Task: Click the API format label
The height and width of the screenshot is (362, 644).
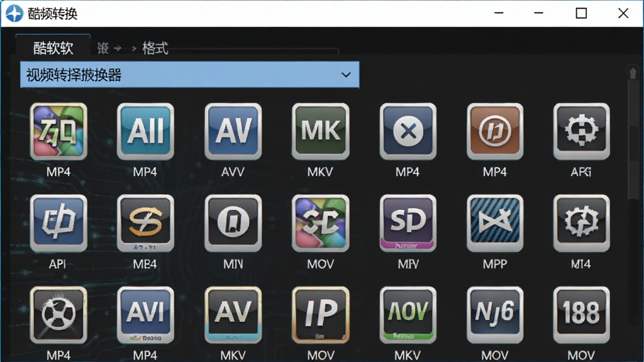Action: pos(57,263)
